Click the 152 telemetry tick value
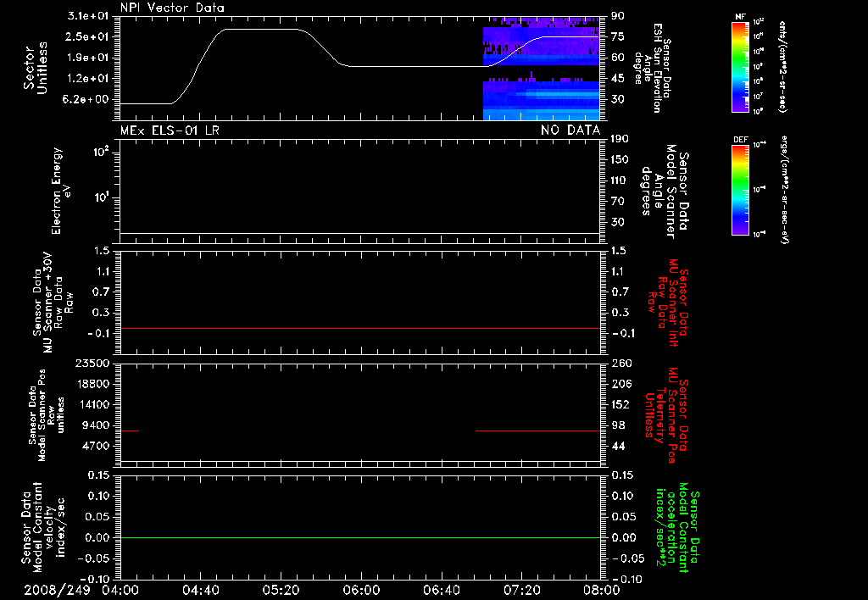 (620, 404)
